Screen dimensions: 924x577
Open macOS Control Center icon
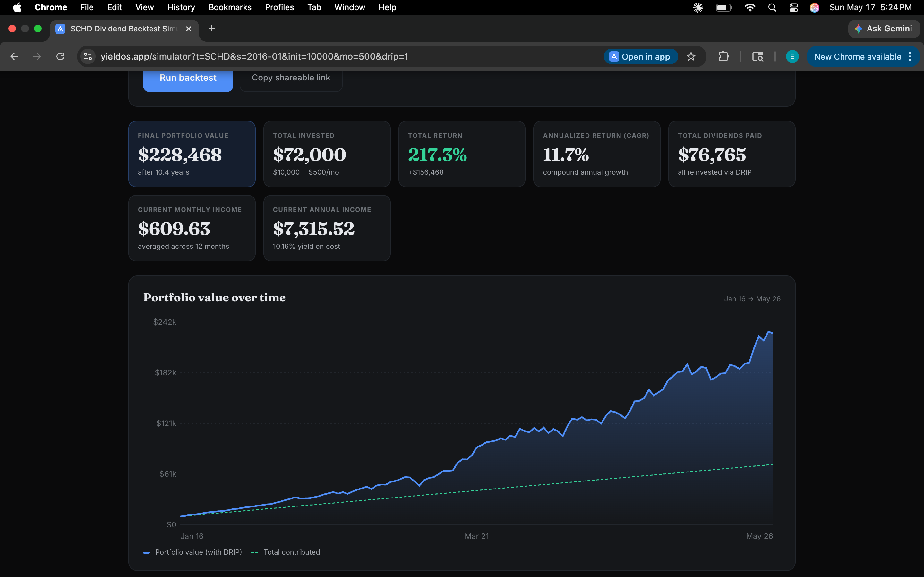pos(793,8)
